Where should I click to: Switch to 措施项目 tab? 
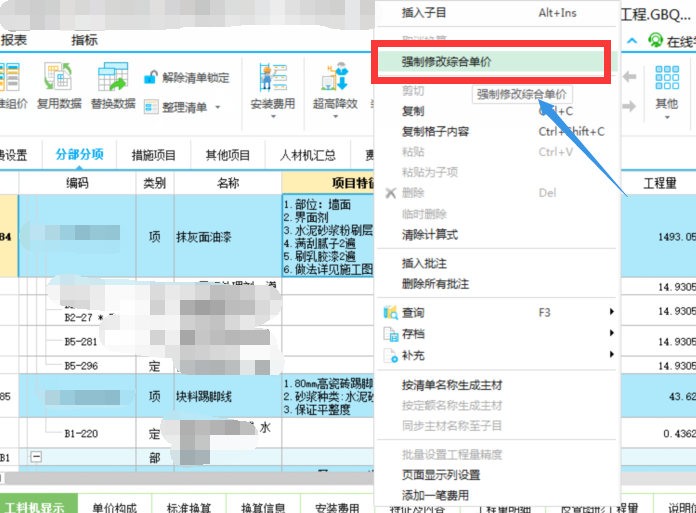[x=154, y=155]
